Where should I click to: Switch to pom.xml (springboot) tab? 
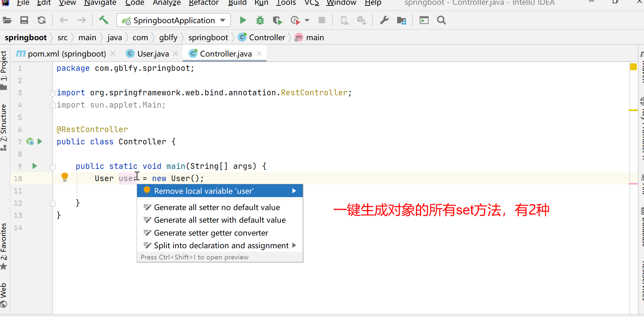click(x=67, y=54)
